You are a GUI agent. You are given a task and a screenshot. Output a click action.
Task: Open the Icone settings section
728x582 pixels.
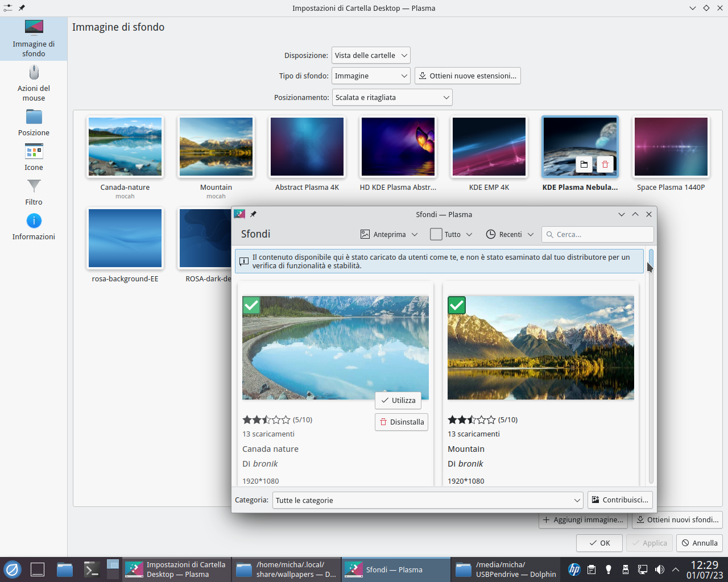coord(34,157)
